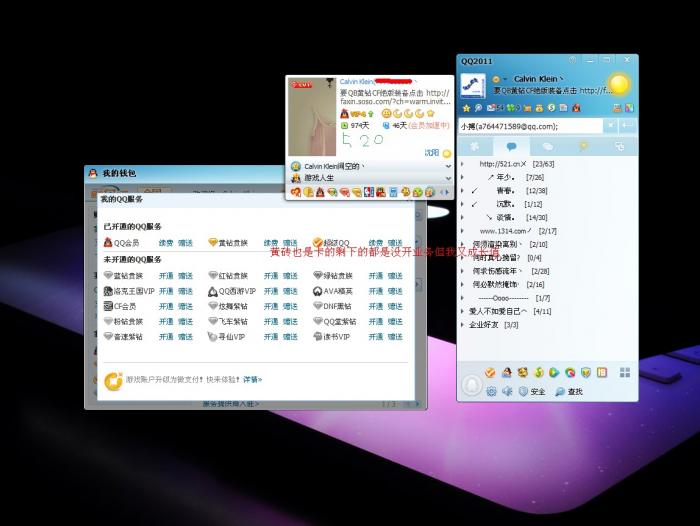This screenshot has height=526, width=700.
Task: Open the online status dropdown near Calvin Klein
Action: tap(498, 79)
